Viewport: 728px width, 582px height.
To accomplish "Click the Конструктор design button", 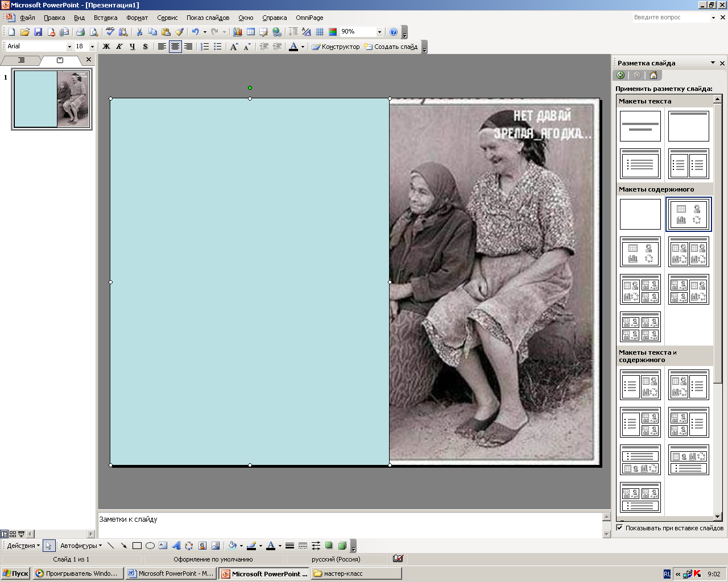I will [x=336, y=47].
